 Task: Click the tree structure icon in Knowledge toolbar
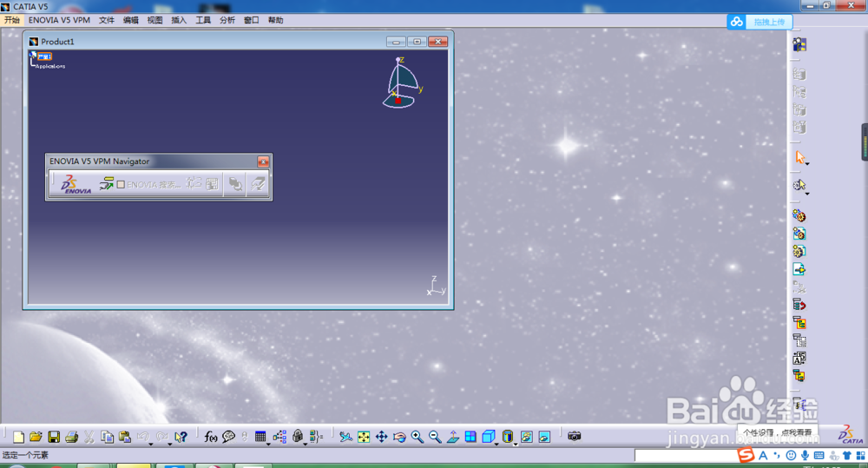coord(279,437)
